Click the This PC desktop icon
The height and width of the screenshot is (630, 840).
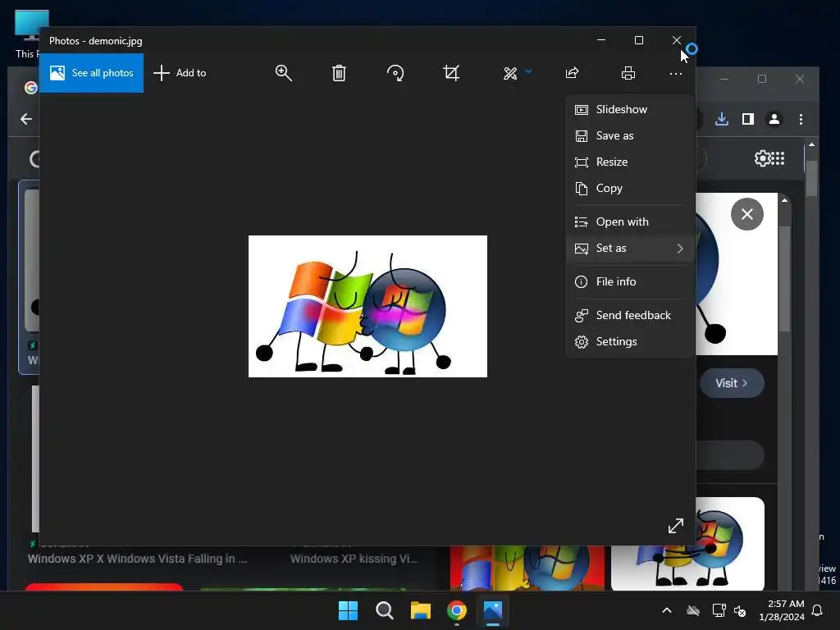tap(28, 34)
